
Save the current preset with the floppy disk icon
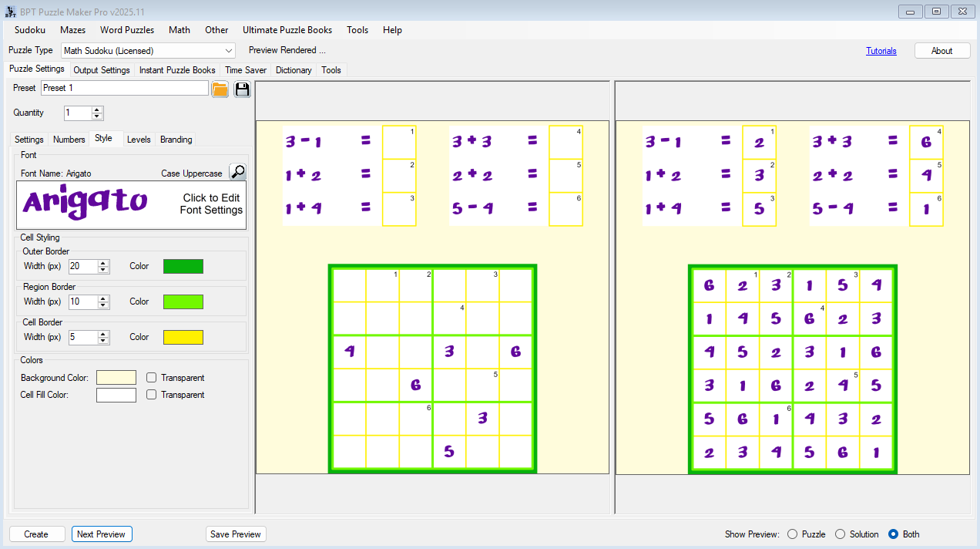(241, 89)
